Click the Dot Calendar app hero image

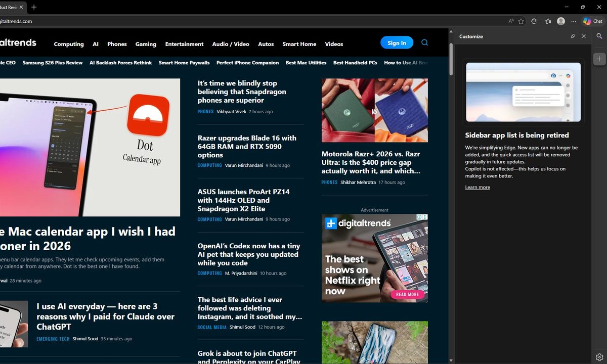point(90,147)
